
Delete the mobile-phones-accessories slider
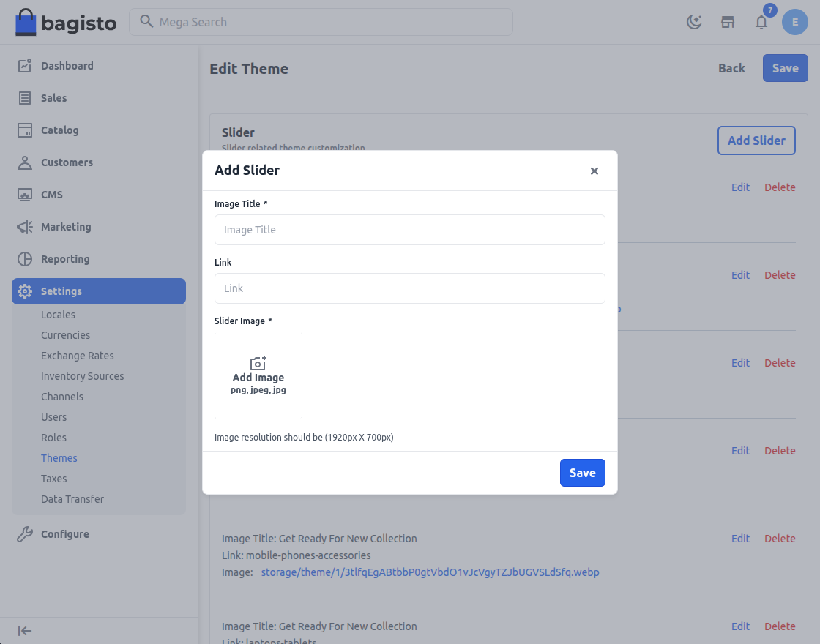tap(780, 539)
